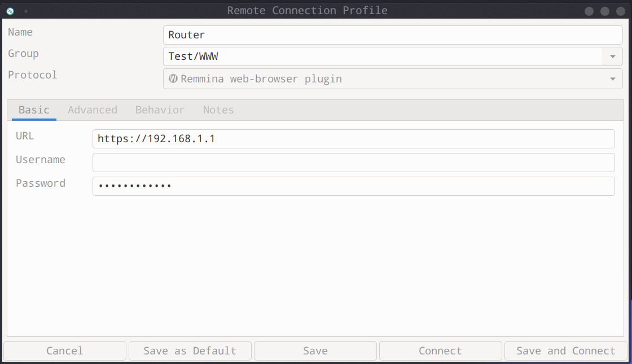The width and height of the screenshot is (632, 364).
Task: Open the Notes tab
Action: coord(218,110)
